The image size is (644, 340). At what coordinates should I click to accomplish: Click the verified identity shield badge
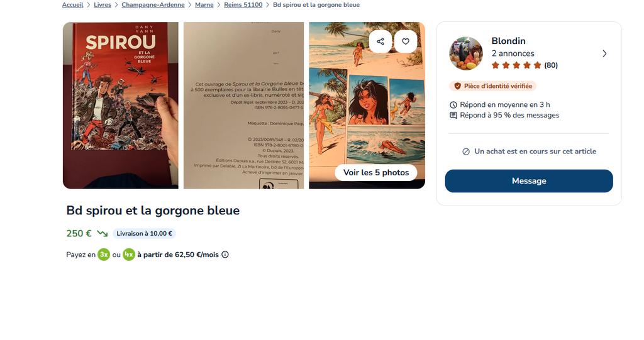tap(492, 86)
